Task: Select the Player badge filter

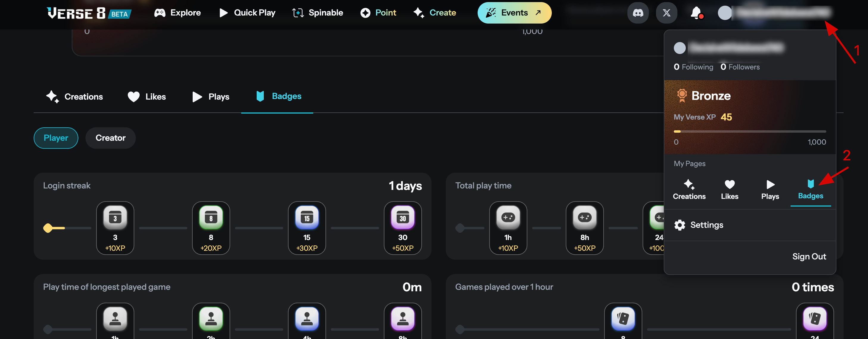Action: click(x=56, y=138)
